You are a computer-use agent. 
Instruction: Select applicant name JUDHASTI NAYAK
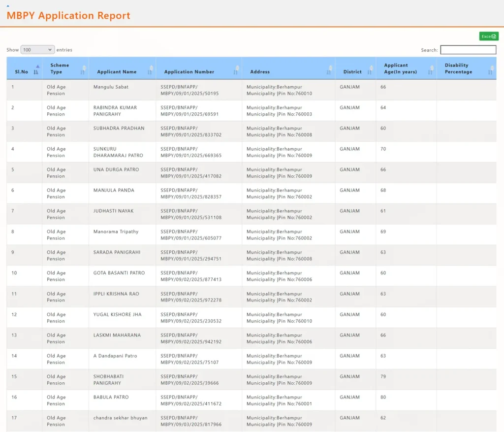coord(114,211)
